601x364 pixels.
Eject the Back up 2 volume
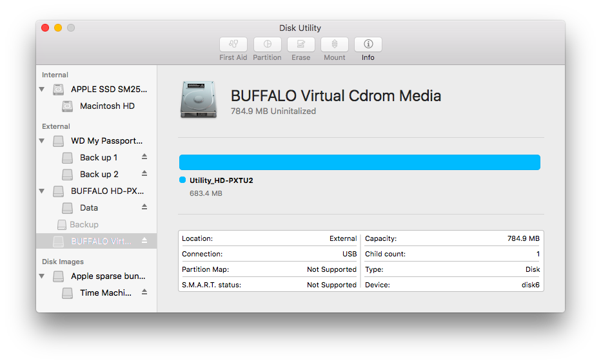(144, 173)
